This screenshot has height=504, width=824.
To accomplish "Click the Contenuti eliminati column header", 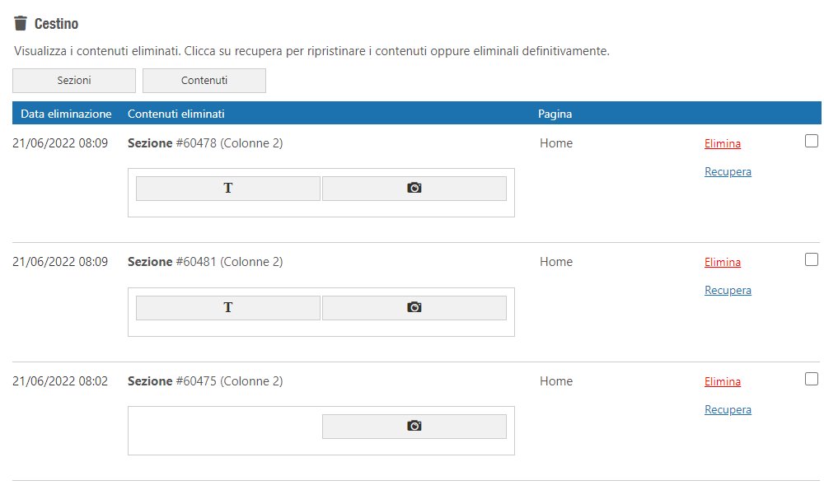I will [176, 114].
